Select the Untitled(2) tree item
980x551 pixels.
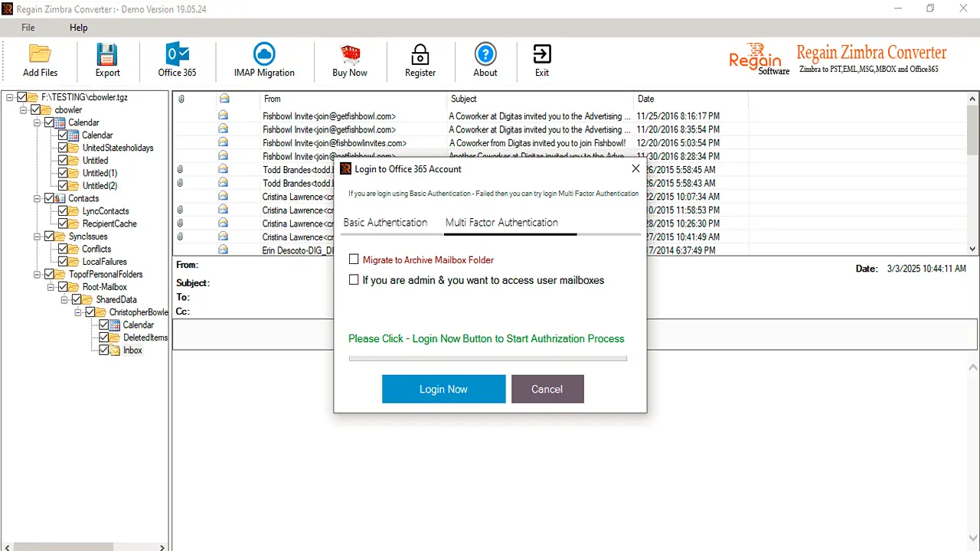coord(100,186)
